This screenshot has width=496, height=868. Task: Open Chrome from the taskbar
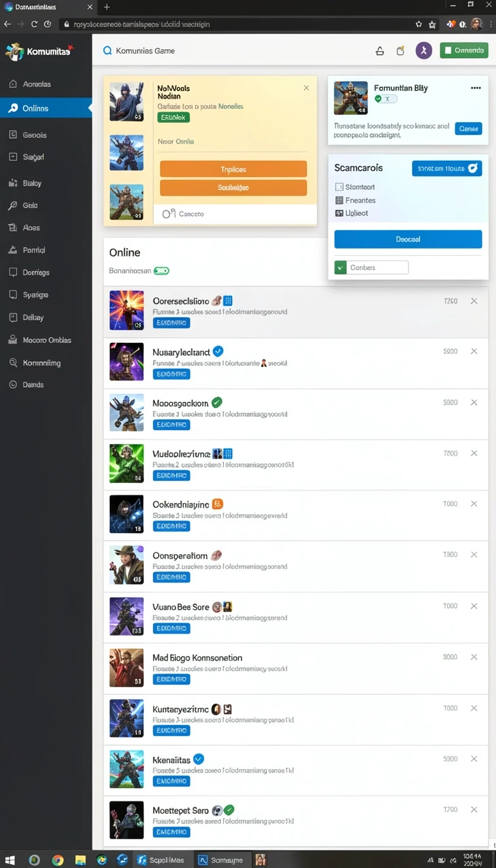[58, 860]
